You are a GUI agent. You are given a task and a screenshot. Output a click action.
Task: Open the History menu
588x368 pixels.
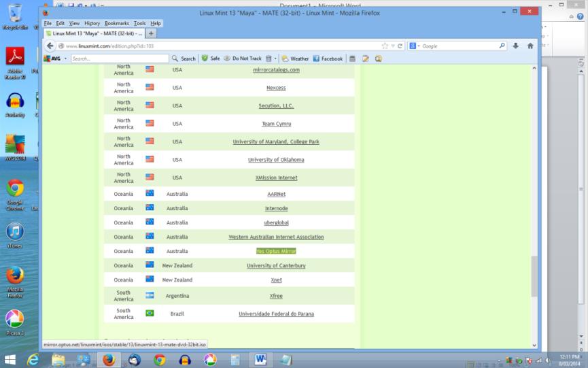(x=92, y=23)
